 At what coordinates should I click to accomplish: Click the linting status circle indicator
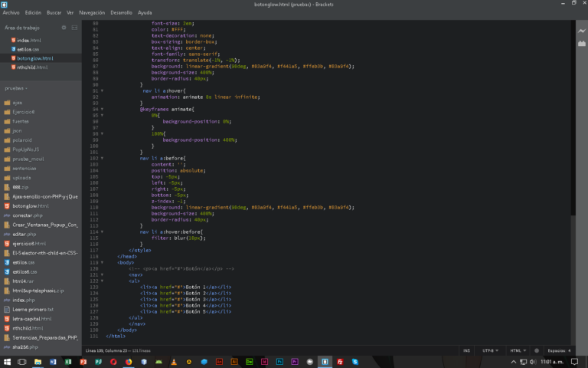(x=537, y=350)
